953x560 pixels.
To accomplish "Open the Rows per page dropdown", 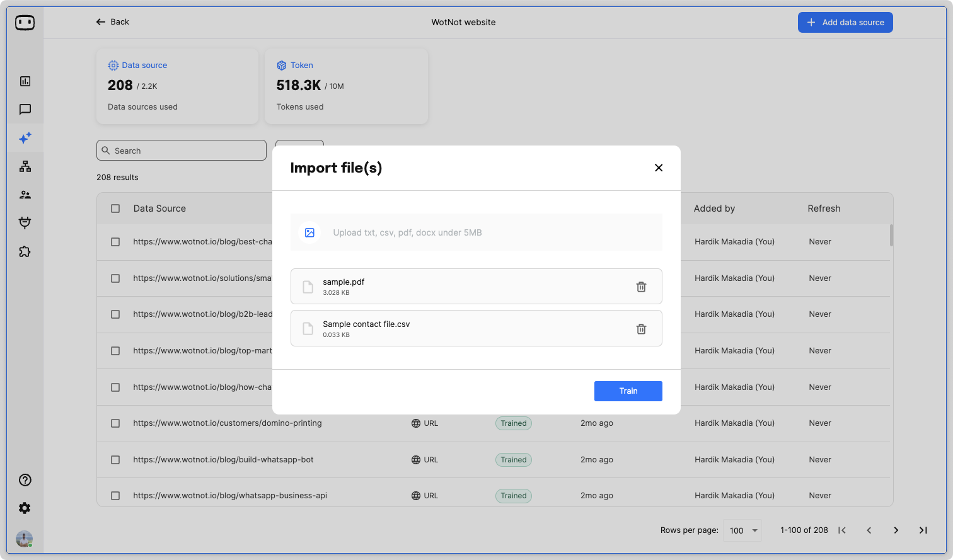I will coord(743,530).
